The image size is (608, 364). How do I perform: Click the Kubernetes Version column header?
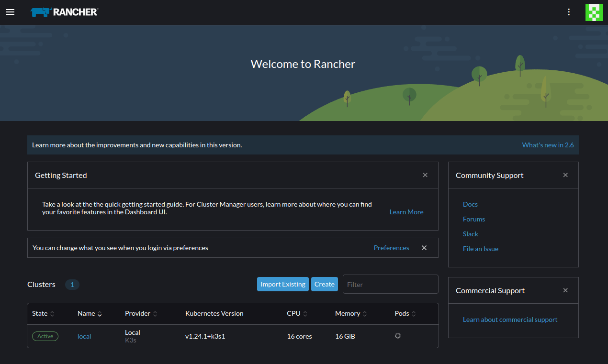point(214,314)
